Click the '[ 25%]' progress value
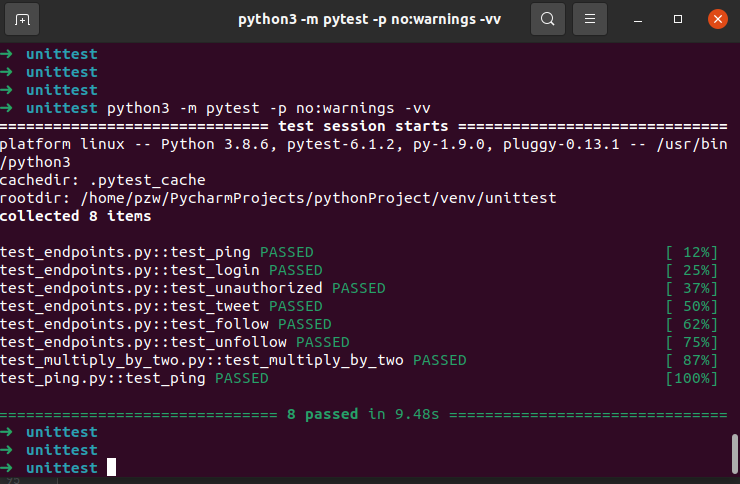This screenshot has width=740, height=484. (691, 270)
